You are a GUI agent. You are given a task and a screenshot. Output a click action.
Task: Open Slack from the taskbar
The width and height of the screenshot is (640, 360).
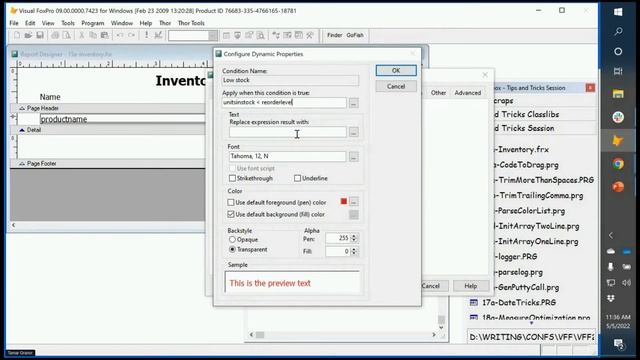click(618, 117)
